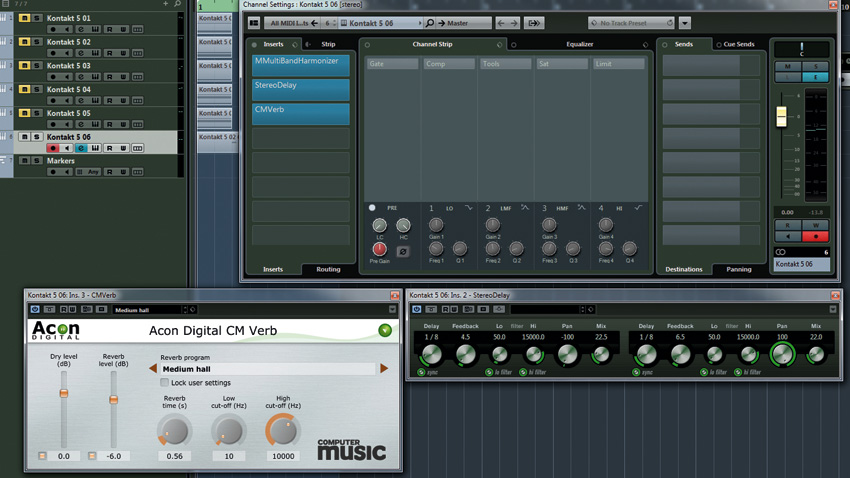Open the Cue Sends tab
Viewport: 850px width, 478px height.
coord(739,44)
